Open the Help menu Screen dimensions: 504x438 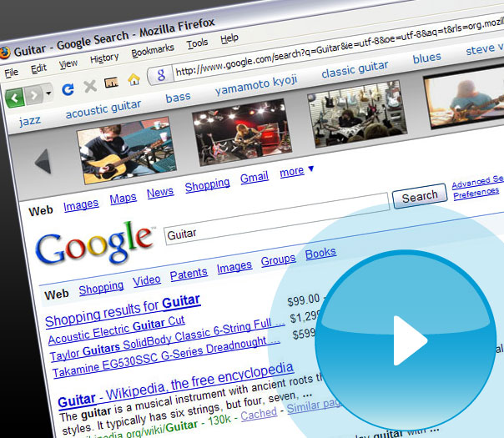[229, 38]
